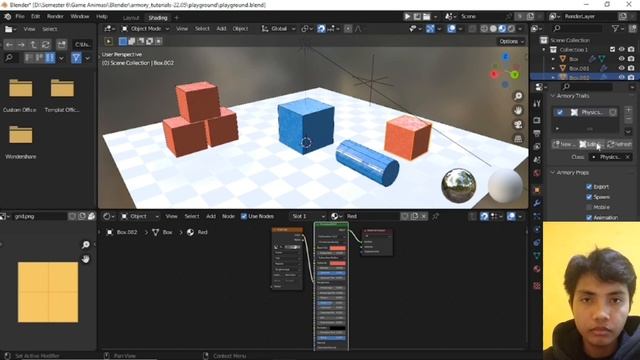Open the viewport Add menu
Screen dimensions: 640x360
(x=221, y=29)
